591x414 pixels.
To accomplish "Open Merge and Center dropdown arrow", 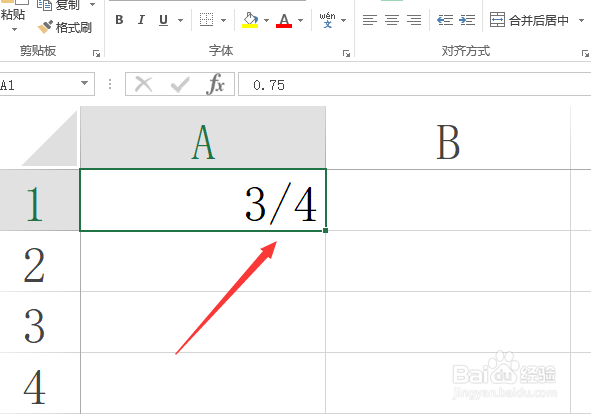I will (x=581, y=20).
